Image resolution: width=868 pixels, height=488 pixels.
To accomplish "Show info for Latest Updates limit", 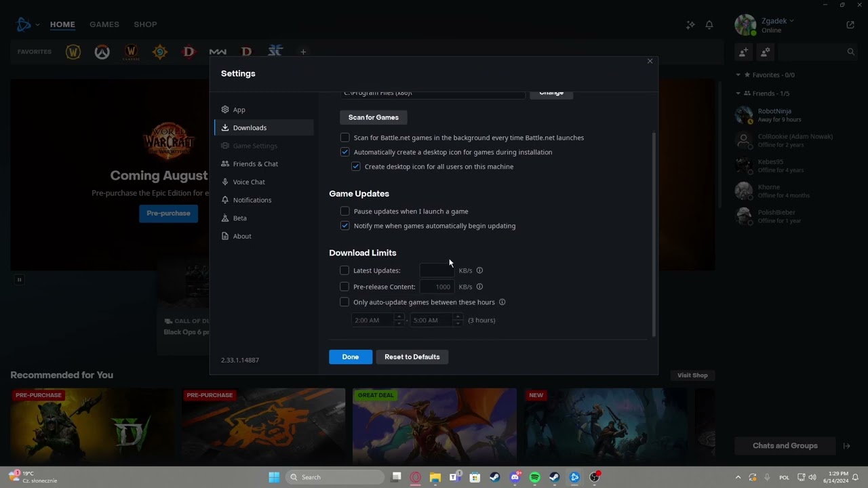I will click(479, 270).
